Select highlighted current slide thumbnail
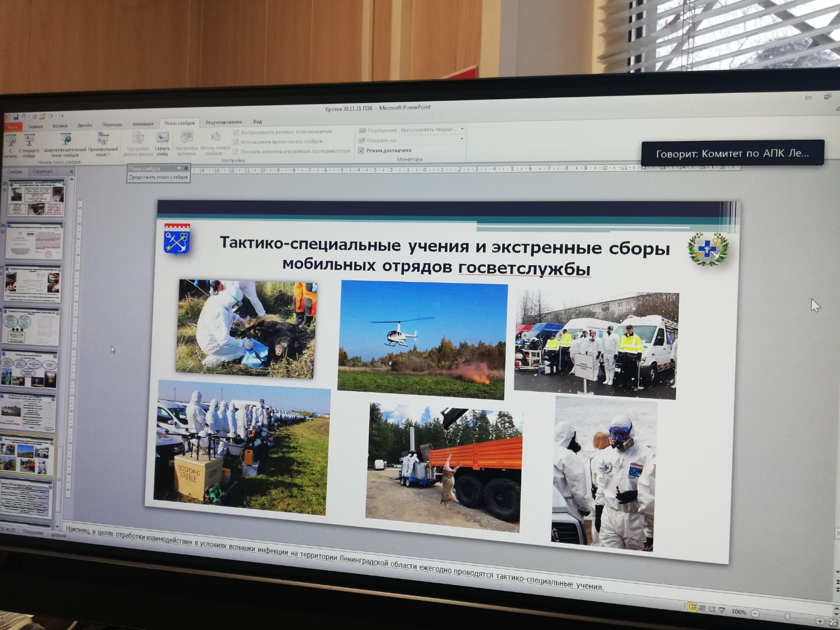The height and width of the screenshot is (630, 840). (x=28, y=456)
